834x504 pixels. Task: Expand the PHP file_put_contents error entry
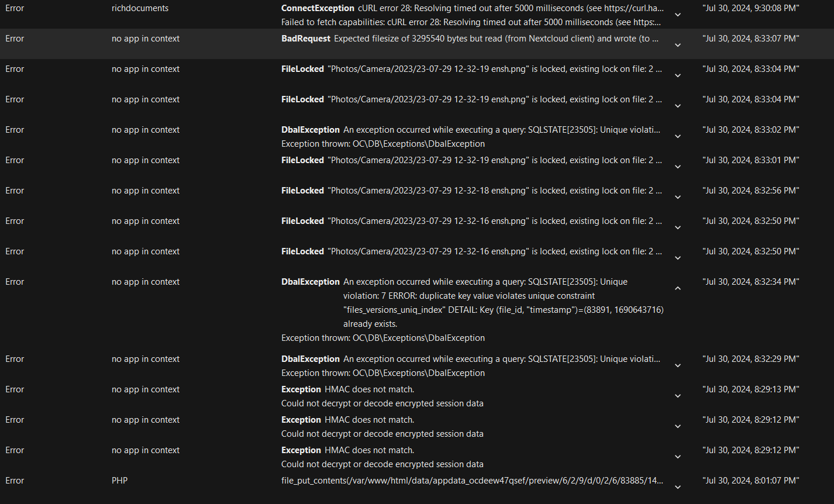click(x=678, y=487)
